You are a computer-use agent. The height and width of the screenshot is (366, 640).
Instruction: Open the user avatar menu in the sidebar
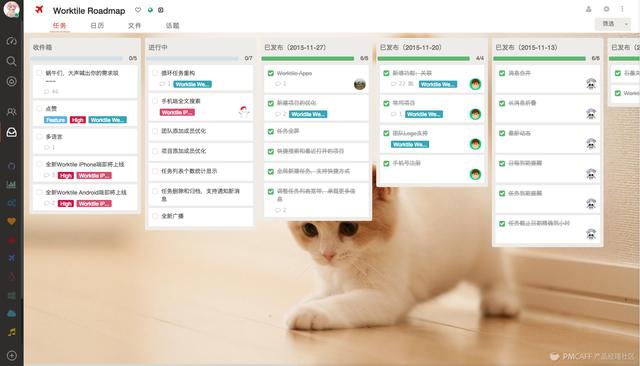point(11,9)
